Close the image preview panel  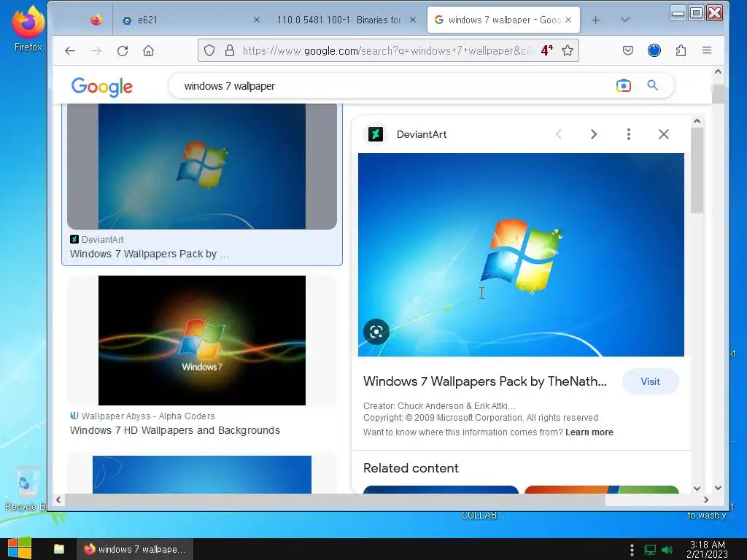664,134
